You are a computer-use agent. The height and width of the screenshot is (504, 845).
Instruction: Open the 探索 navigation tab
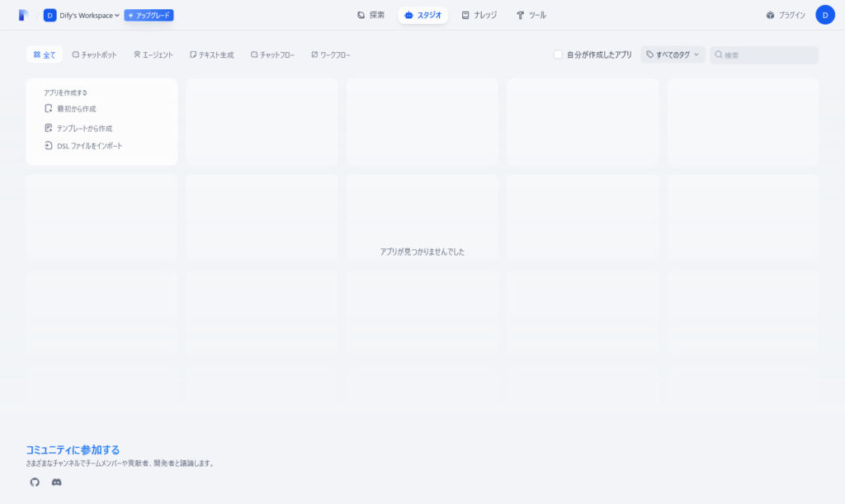371,15
